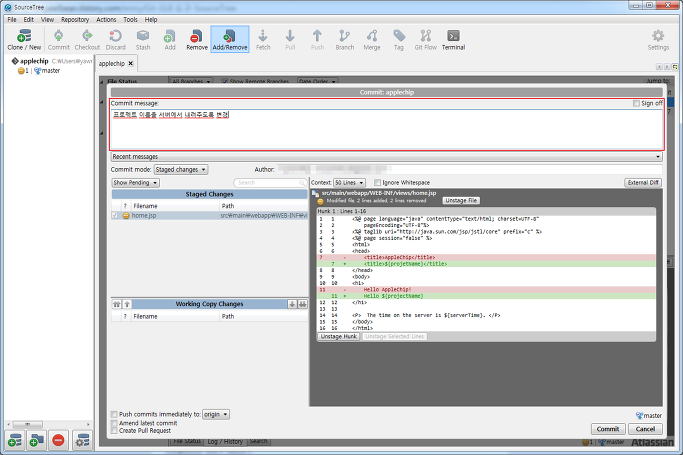Viewport: 683px width, 455px height.
Task: Enable Push commits immediately checkbox
Action: point(114,414)
